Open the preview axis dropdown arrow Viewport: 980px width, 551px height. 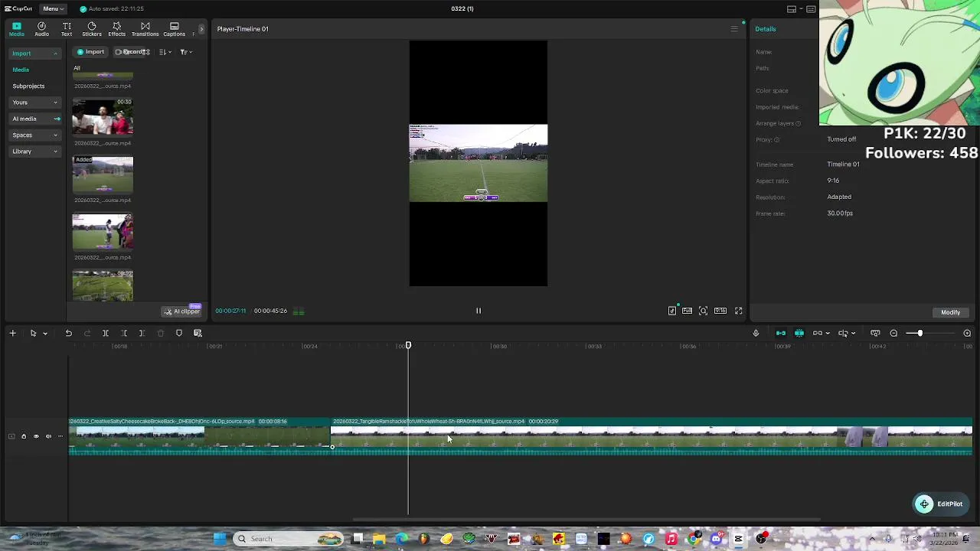[x=853, y=334]
